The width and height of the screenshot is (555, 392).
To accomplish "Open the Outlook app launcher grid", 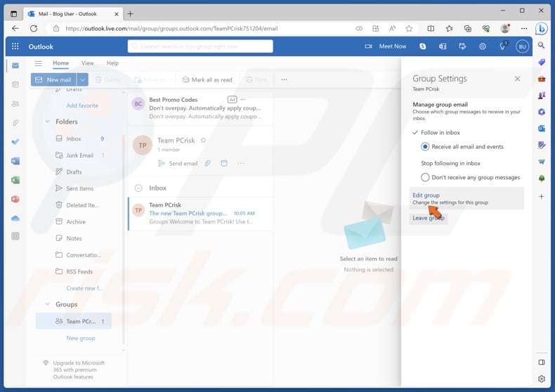I will click(x=15, y=46).
